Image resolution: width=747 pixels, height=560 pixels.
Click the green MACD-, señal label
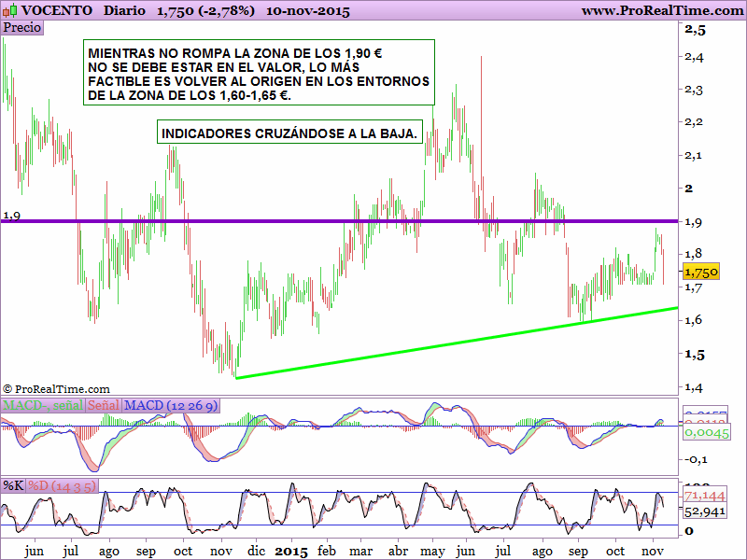pos(43,406)
